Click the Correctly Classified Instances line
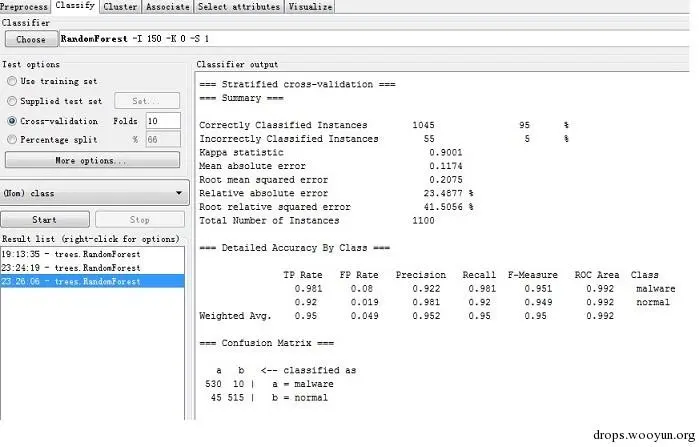This screenshot has height=447, width=699. [384, 125]
